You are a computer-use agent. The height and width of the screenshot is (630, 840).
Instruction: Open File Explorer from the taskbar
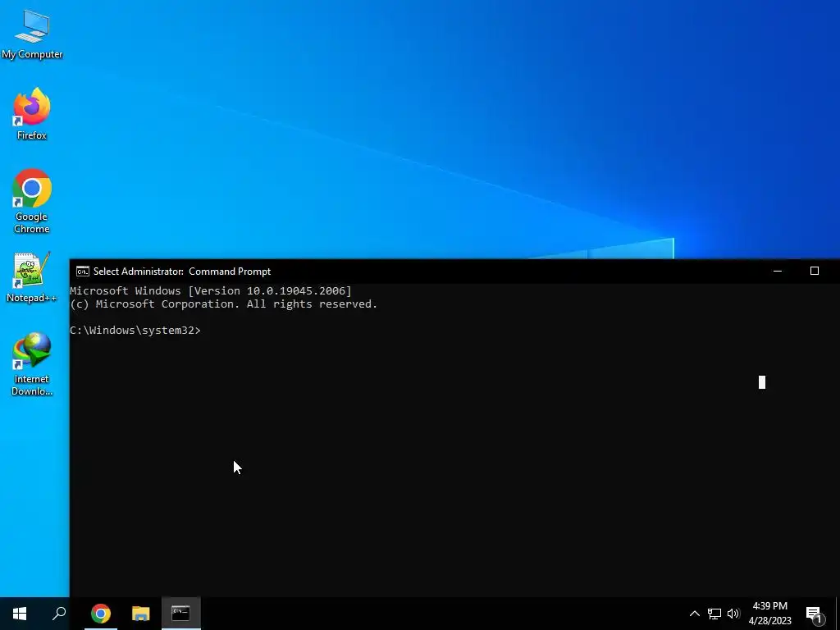click(141, 614)
